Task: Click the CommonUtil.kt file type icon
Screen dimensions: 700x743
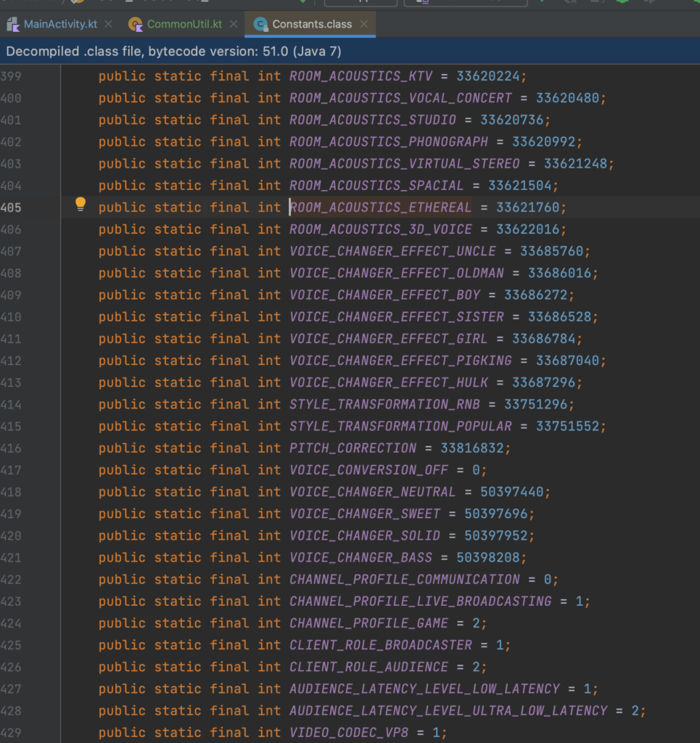Action: pyautogui.click(x=136, y=24)
